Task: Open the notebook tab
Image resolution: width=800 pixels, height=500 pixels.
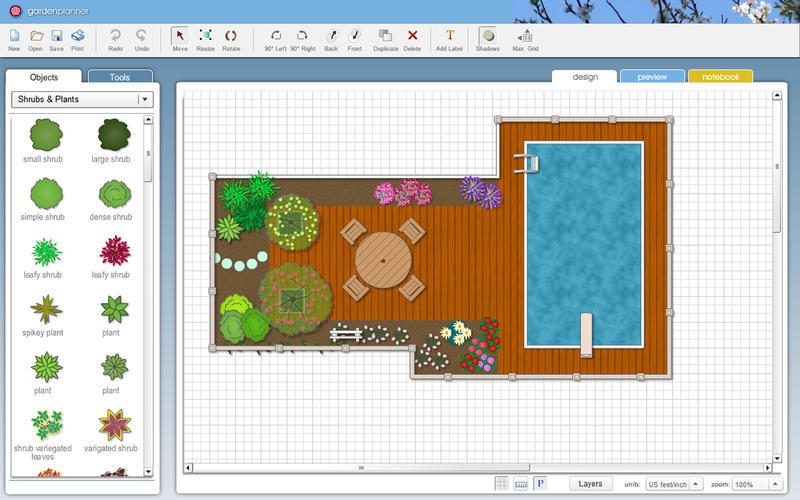Action: (720, 77)
